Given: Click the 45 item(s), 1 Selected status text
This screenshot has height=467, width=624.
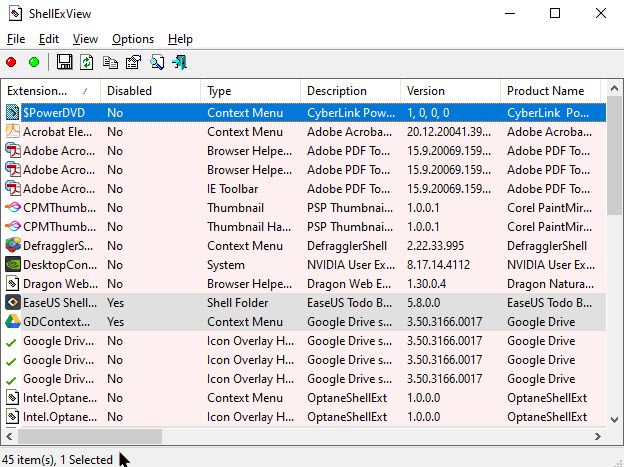Looking at the screenshot, I should (57, 460).
